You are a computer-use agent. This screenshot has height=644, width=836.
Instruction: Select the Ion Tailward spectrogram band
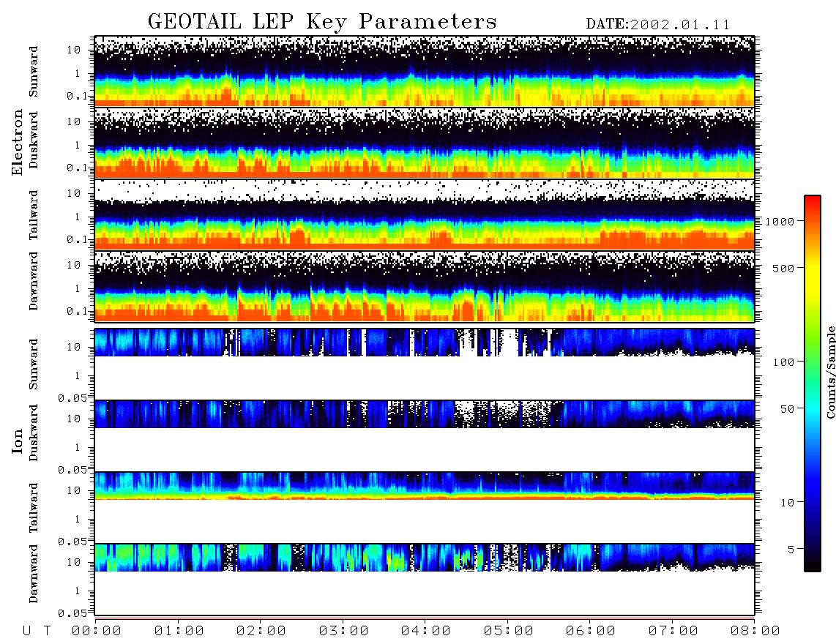tap(425, 486)
